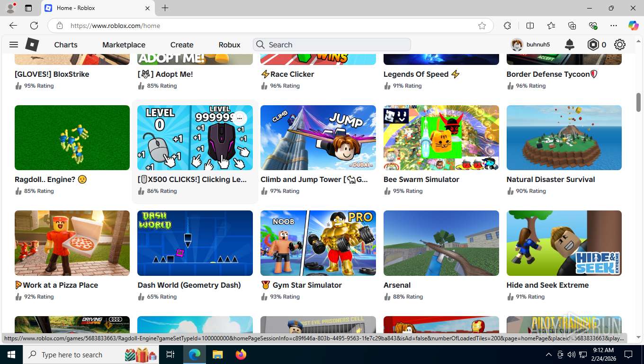644x364 pixels.
Task: Open the Windows notification center
Action: click(628, 355)
